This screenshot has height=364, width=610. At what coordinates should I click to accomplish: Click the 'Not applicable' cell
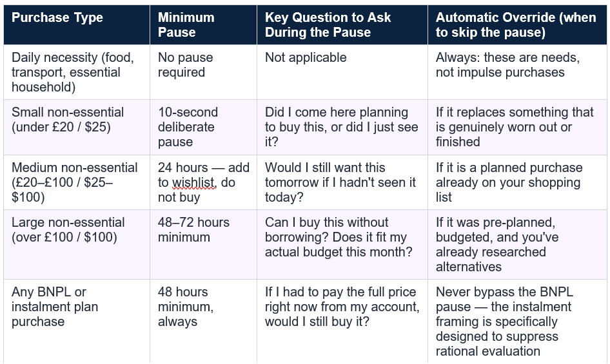click(x=342, y=72)
